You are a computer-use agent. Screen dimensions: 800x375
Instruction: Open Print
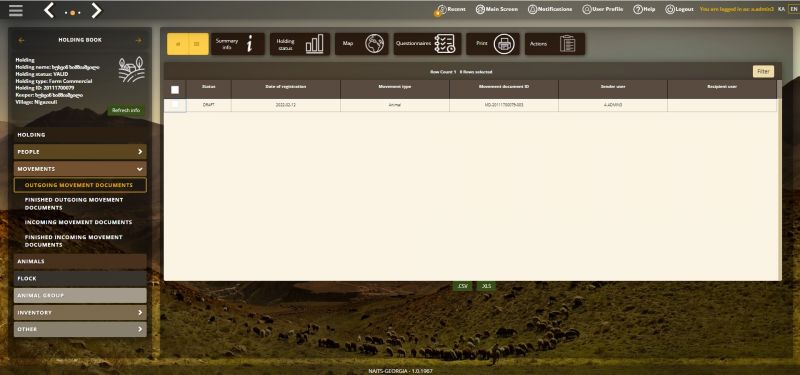pyautogui.click(x=493, y=44)
